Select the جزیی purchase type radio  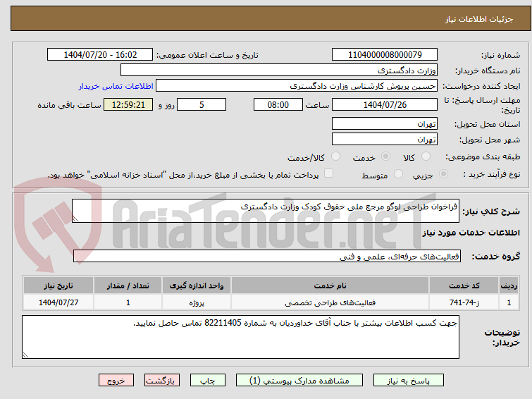point(443,174)
